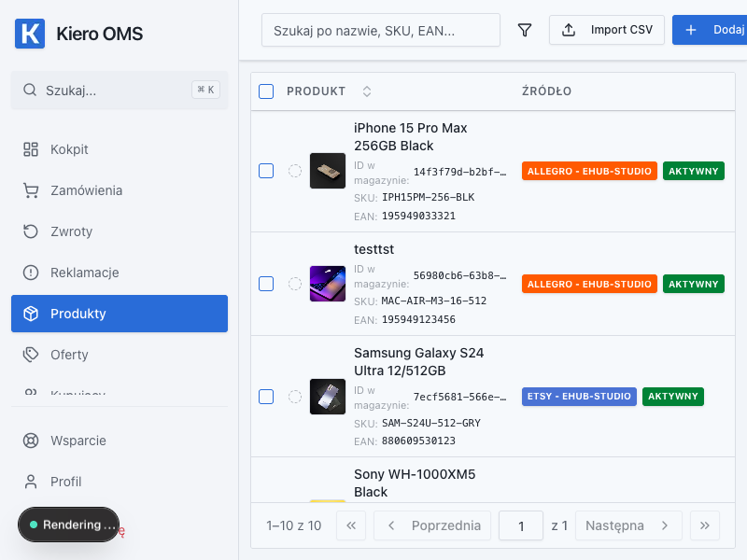Click the product name Sony WH-1000XM5 Black
Image resolution: width=747 pixels, height=560 pixels.
(415, 483)
